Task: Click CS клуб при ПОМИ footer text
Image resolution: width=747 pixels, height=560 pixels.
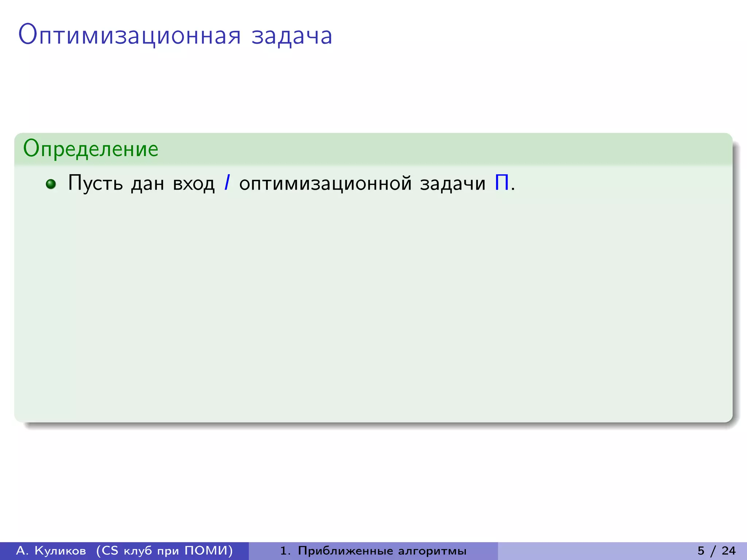Action: pyautogui.click(x=165, y=551)
